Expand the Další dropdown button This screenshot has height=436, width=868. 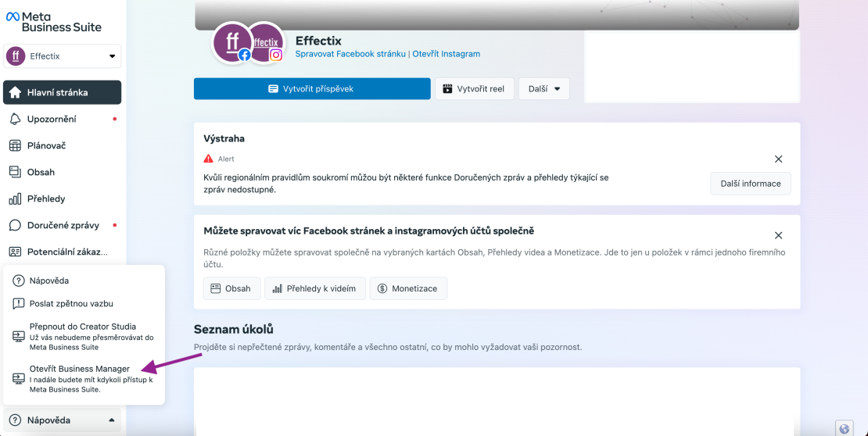(544, 88)
